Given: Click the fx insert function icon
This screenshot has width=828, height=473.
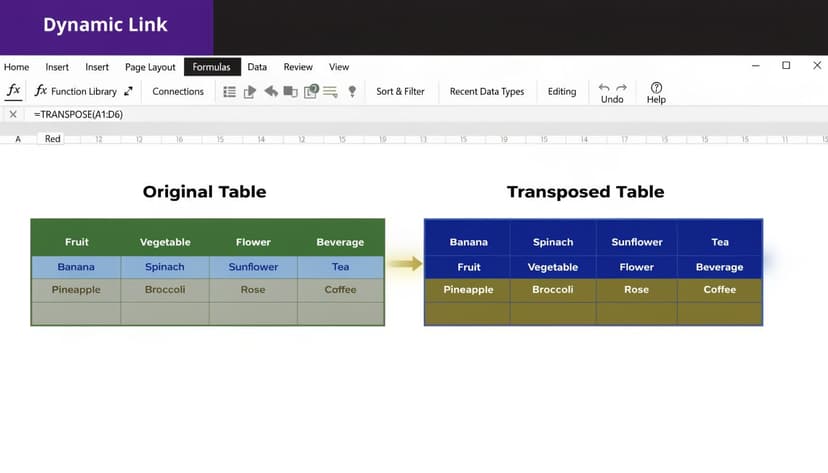Looking at the screenshot, I should (14, 90).
